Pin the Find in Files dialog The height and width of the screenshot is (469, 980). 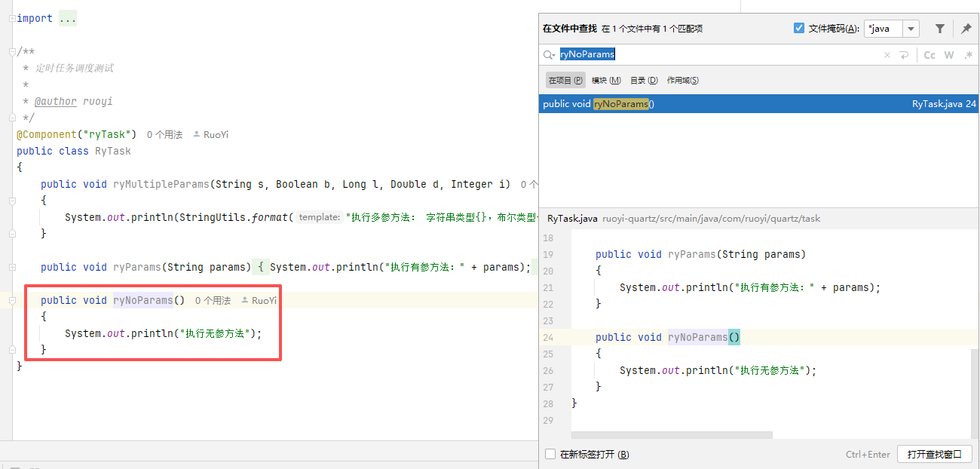click(966, 29)
